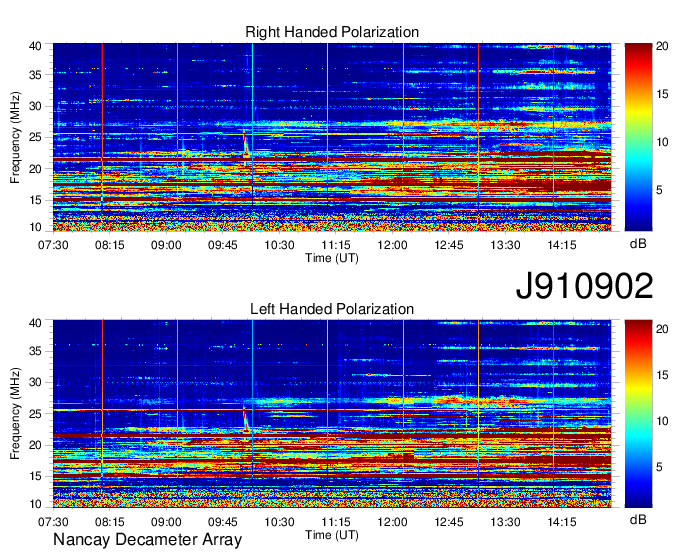The image size is (680, 552).
Task: Click the "12:00" time tick under the Right Handed plot
Action: (x=392, y=245)
